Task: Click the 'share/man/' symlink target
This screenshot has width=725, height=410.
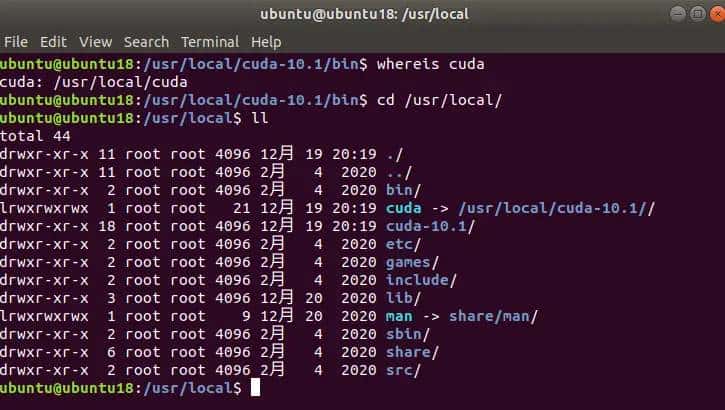Action: coord(493,316)
